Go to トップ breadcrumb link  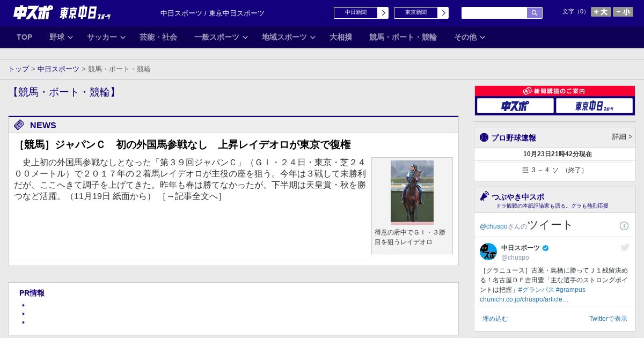click(x=19, y=69)
